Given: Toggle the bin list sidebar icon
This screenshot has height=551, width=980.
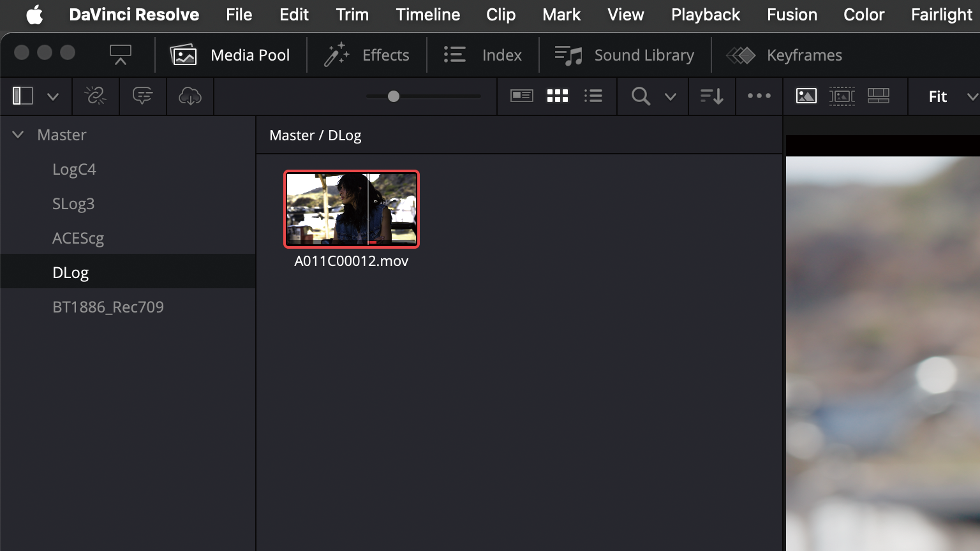Looking at the screenshot, I should click(x=23, y=96).
